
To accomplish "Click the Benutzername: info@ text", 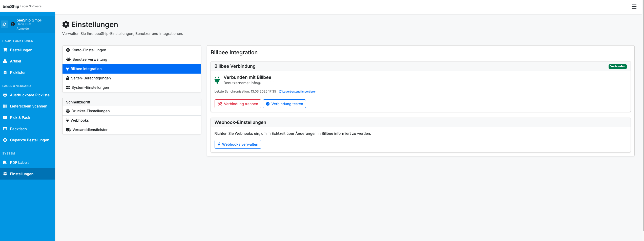I will [242, 83].
